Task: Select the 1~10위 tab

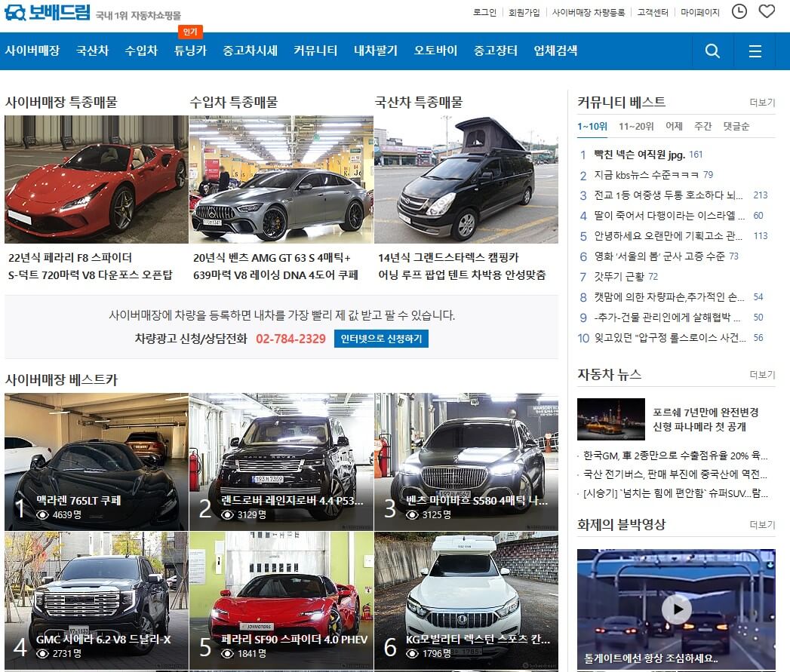Action: pos(592,127)
